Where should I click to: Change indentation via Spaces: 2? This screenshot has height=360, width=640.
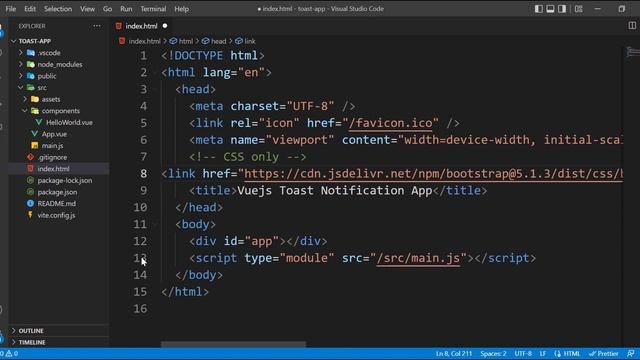coord(493,353)
